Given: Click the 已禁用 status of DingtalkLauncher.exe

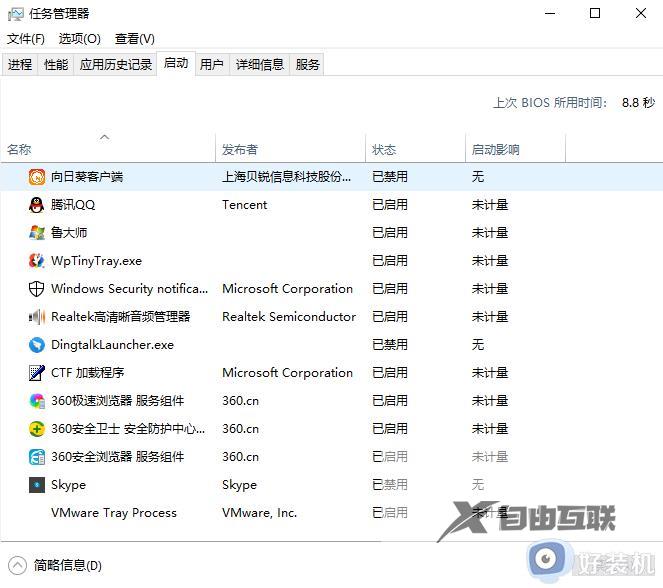Looking at the screenshot, I should 390,345.
